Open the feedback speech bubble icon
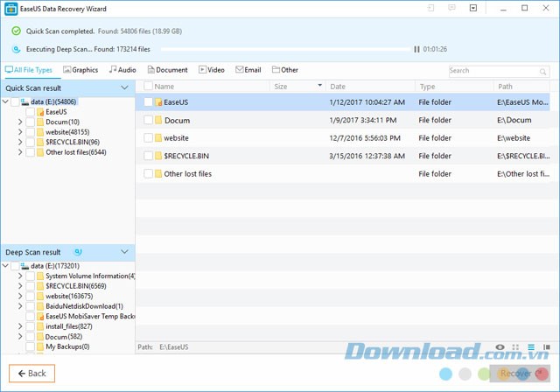Screen dimensions: 560x392 (x=451, y=8)
